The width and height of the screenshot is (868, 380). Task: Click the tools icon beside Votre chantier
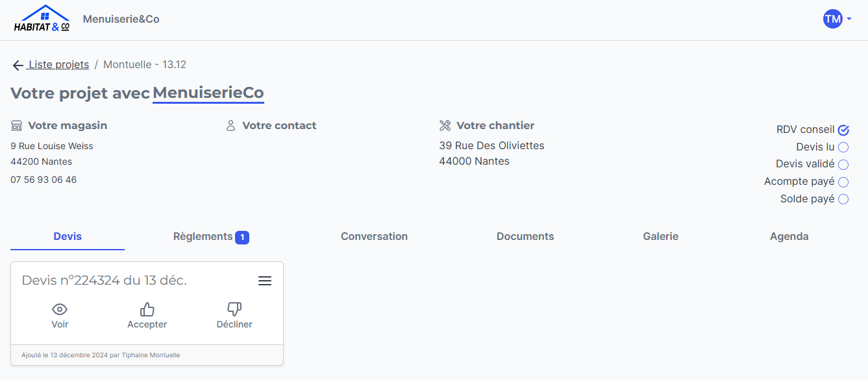click(445, 126)
